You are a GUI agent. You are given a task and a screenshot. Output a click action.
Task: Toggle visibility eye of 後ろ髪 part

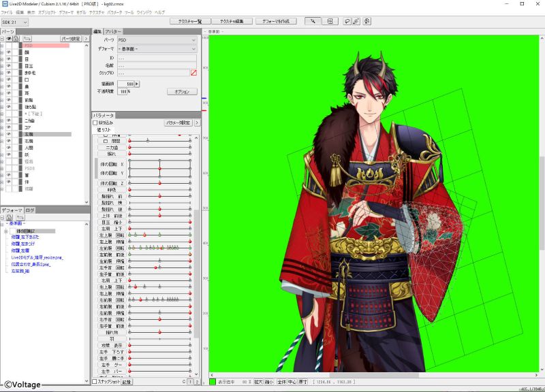[9, 107]
